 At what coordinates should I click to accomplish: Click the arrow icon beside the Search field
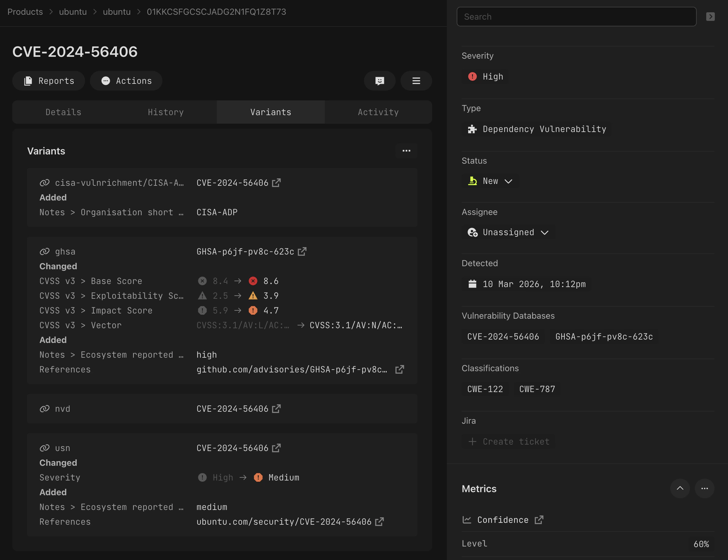710,16
